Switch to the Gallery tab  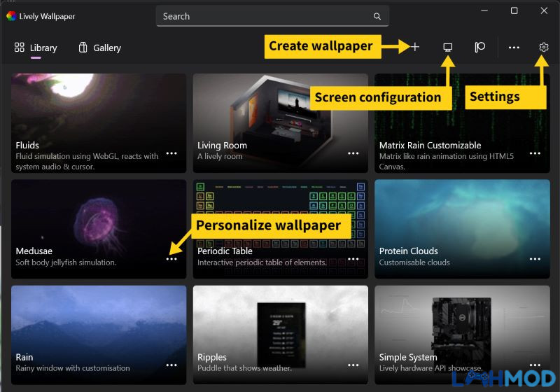pyautogui.click(x=100, y=48)
